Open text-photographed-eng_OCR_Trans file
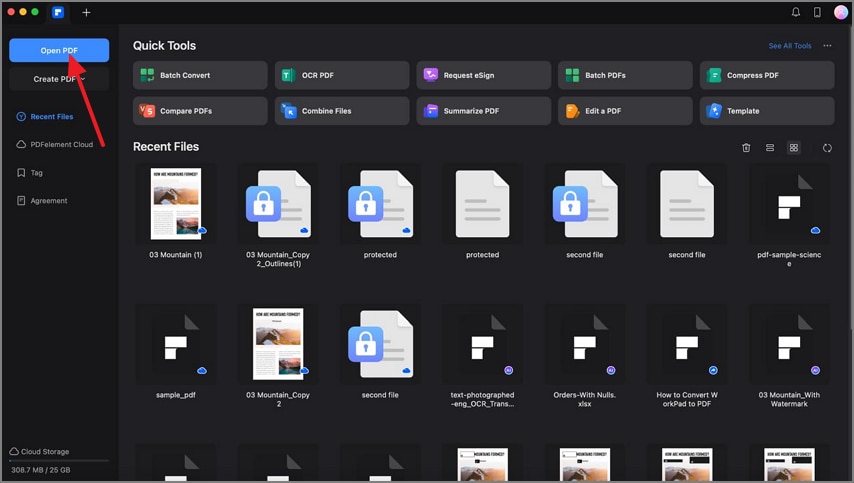The height and width of the screenshot is (483, 854). 482,344
